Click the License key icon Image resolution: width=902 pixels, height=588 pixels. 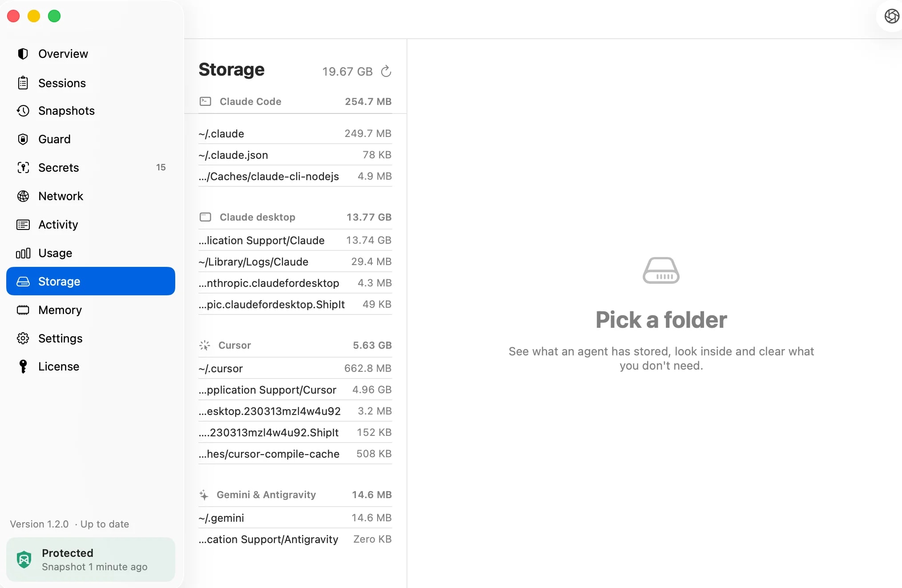[x=23, y=366]
